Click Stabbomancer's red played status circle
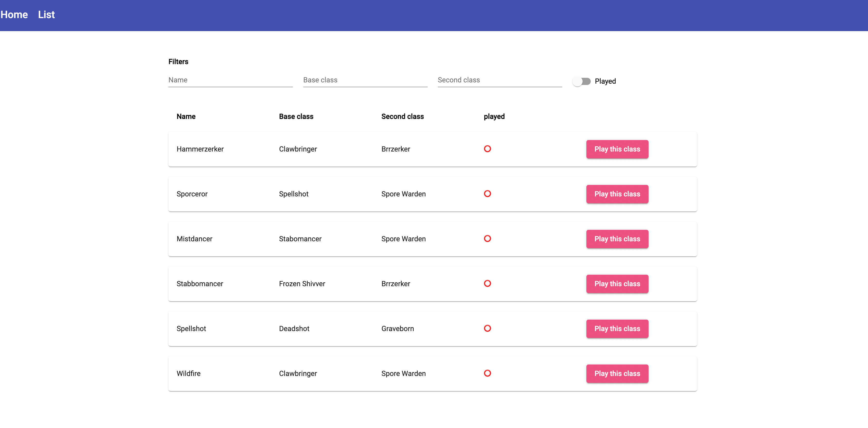The width and height of the screenshot is (868, 428). [487, 283]
